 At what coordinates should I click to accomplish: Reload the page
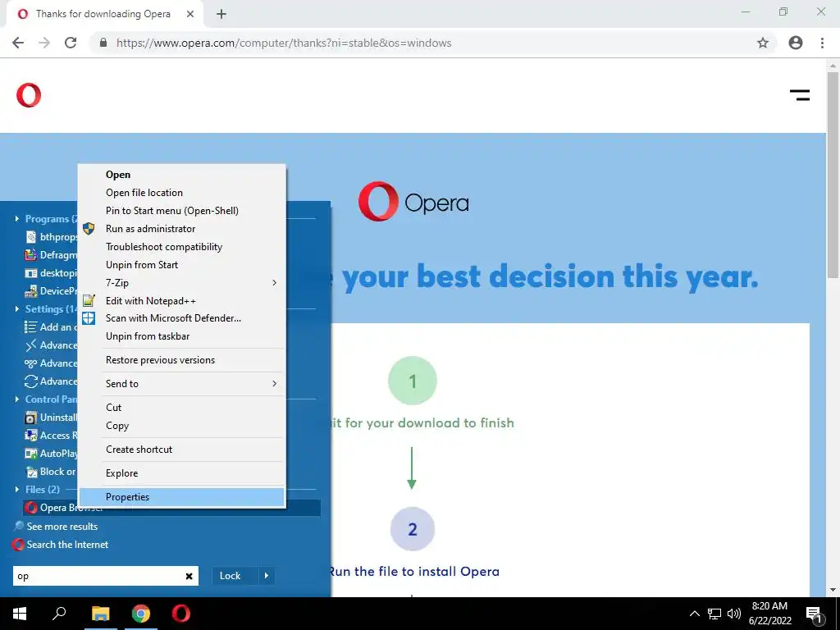tap(71, 43)
